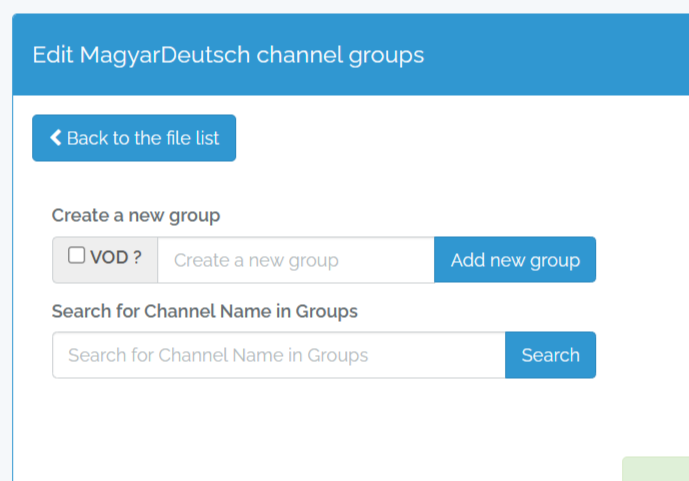Click the light green box at bottom right

(x=656, y=469)
